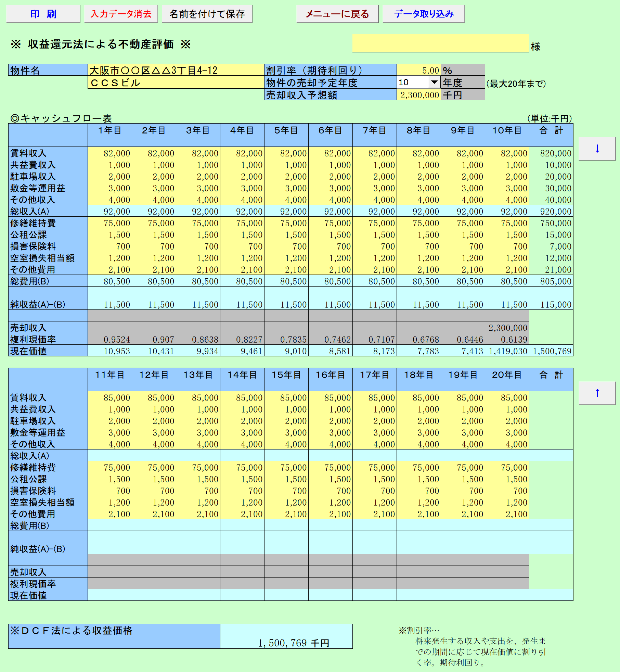Select the 売却年度 value 10 in combo box

pos(413,82)
